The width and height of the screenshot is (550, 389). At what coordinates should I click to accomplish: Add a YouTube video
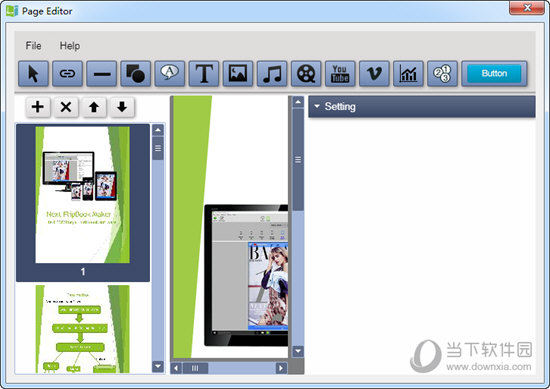[x=340, y=74]
